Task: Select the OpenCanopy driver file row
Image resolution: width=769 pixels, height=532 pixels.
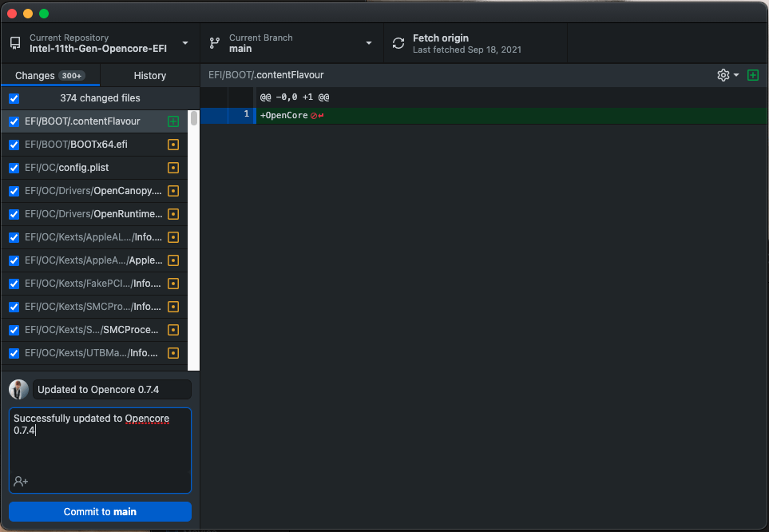Action: 95,191
